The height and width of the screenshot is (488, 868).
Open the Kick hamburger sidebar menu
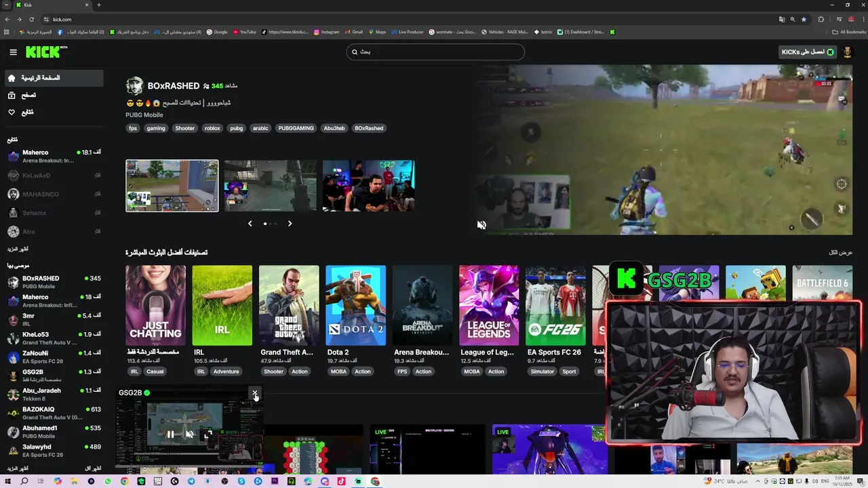click(13, 52)
